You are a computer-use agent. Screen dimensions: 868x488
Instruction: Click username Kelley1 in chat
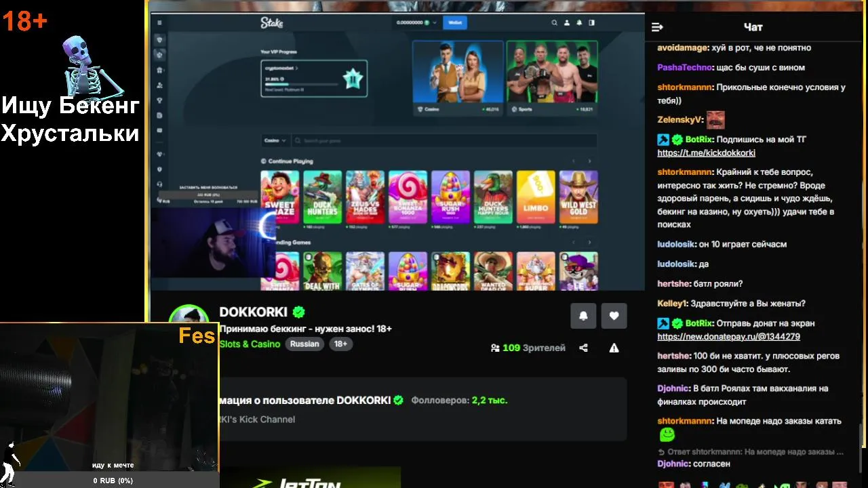(x=673, y=304)
